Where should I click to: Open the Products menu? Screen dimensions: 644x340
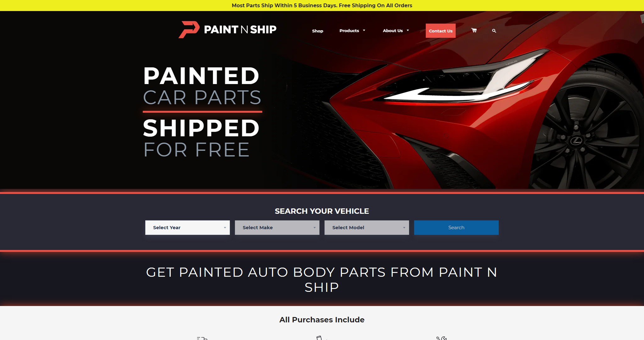[349, 31]
